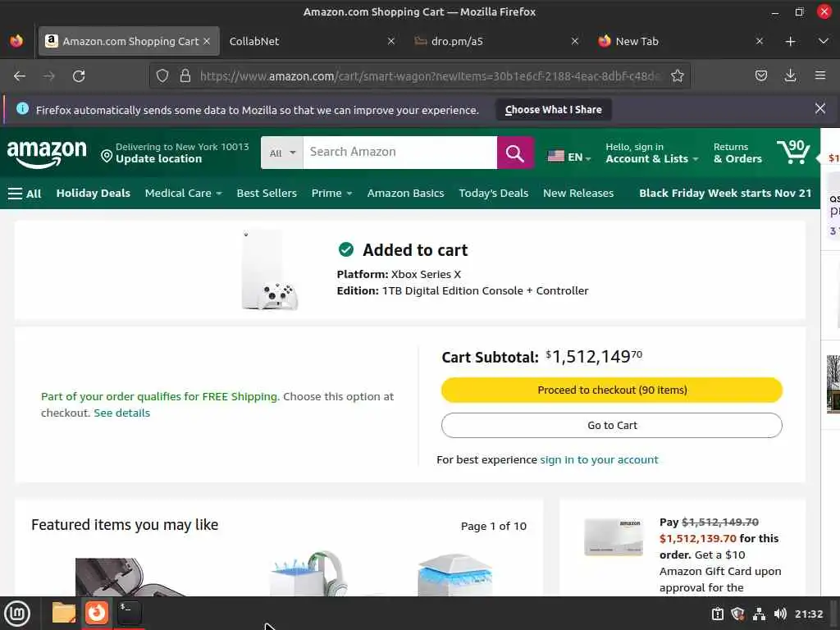Click the Firefox icon in the taskbar
This screenshot has height=630, width=840.
[97, 612]
